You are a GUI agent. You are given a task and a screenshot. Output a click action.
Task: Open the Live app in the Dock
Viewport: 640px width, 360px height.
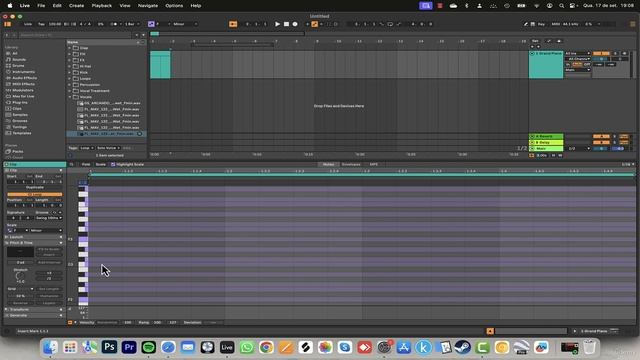click(227, 347)
